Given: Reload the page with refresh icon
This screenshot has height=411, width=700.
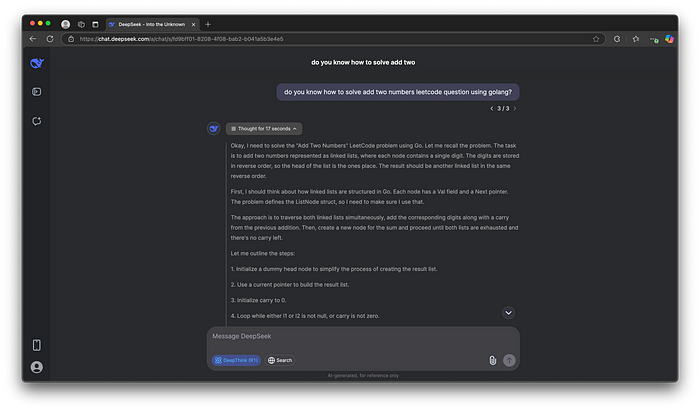Looking at the screenshot, I should pyautogui.click(x=50, y=39).
